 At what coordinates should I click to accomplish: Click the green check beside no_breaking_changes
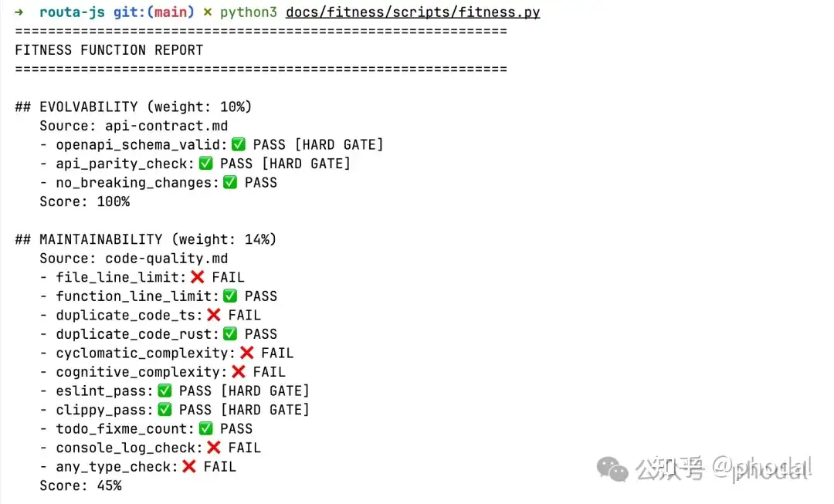pyautogui.click(x=230, y=182)
